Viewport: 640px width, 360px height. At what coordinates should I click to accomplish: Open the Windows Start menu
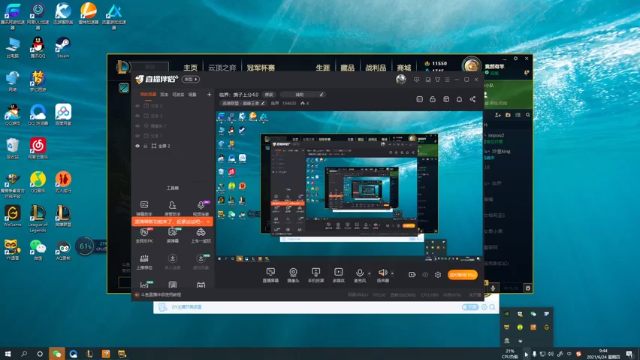pyautogui.click(x=8, y=354)
